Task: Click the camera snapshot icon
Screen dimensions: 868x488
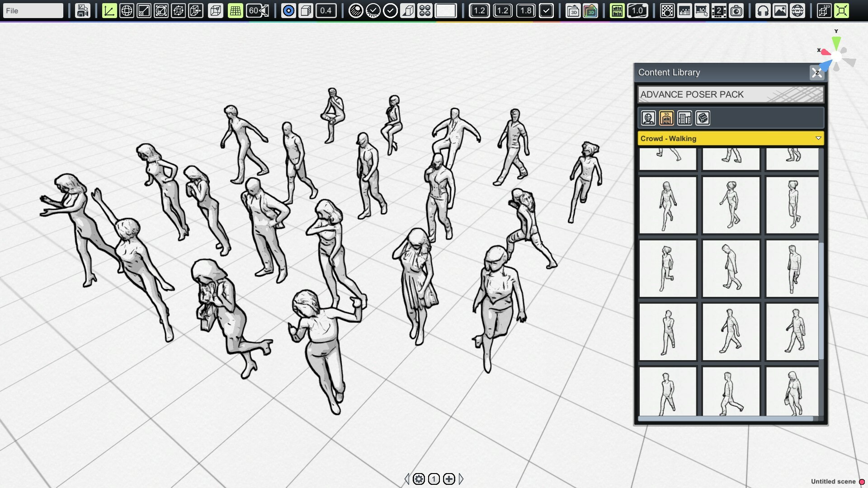Action: (x=736, y=10)
